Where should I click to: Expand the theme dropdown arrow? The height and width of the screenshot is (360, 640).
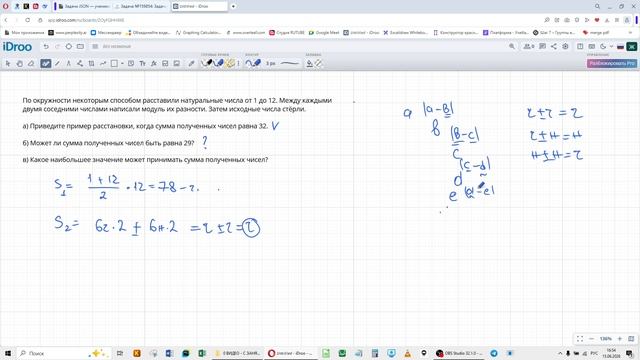pyautogui.click(x=611, y=47)
